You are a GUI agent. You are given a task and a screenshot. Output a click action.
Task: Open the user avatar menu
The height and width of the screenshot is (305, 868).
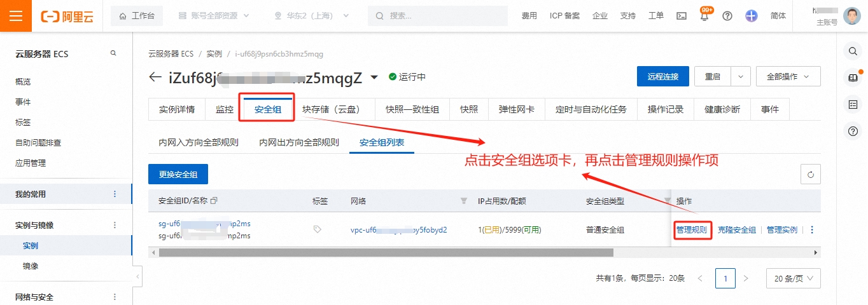point(852,16)
